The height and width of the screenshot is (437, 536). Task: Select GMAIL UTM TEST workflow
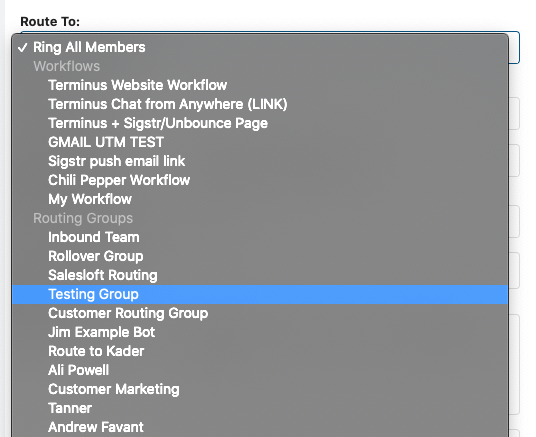coord(260,142)
